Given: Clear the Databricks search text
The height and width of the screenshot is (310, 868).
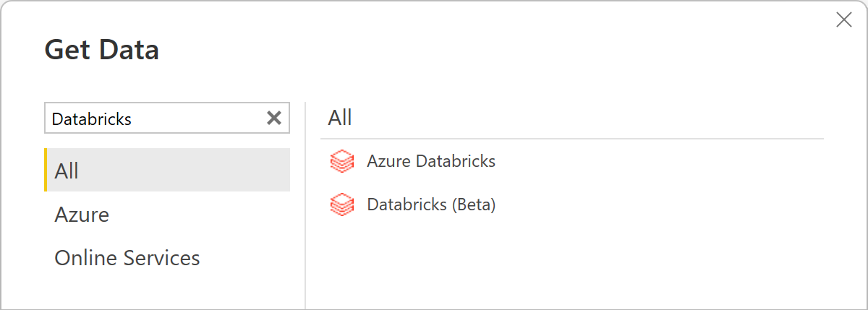Looking at the screenshot, I should (x=274, y=119).
